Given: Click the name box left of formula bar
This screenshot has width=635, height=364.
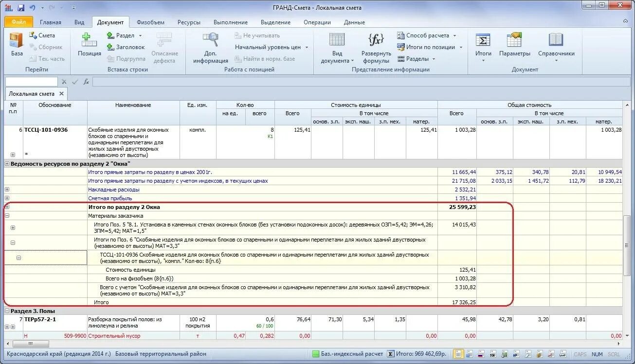Looking at the screenshot, I should tap(31, 82).
